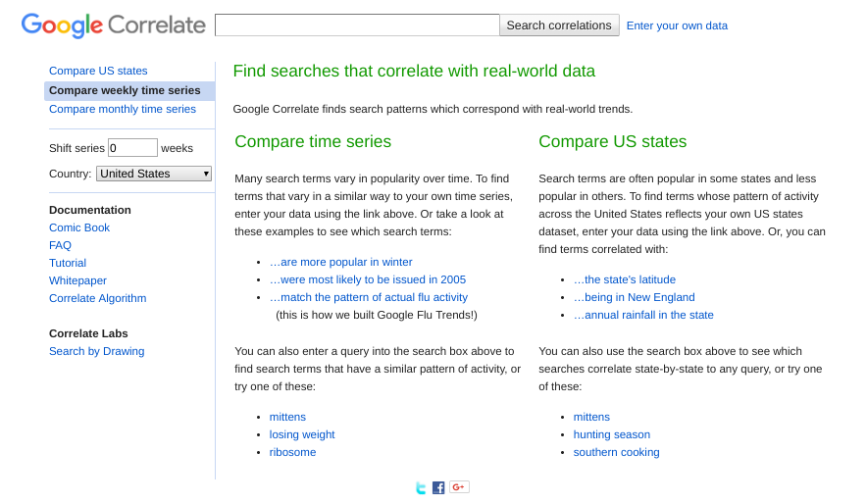Open the Country dropdown
Image resolution: width=867 pixels, height=504 pixels.
(x=154, y=174)
